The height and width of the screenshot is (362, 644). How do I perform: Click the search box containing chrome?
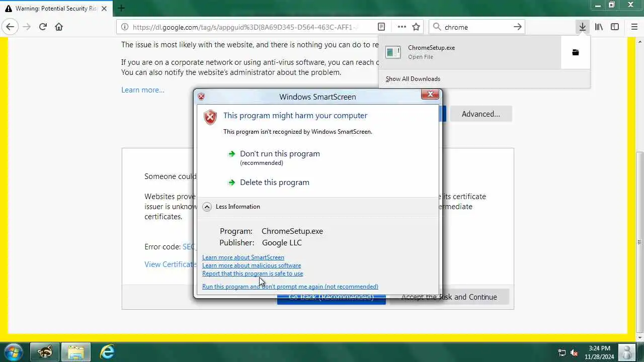[477, 27]
